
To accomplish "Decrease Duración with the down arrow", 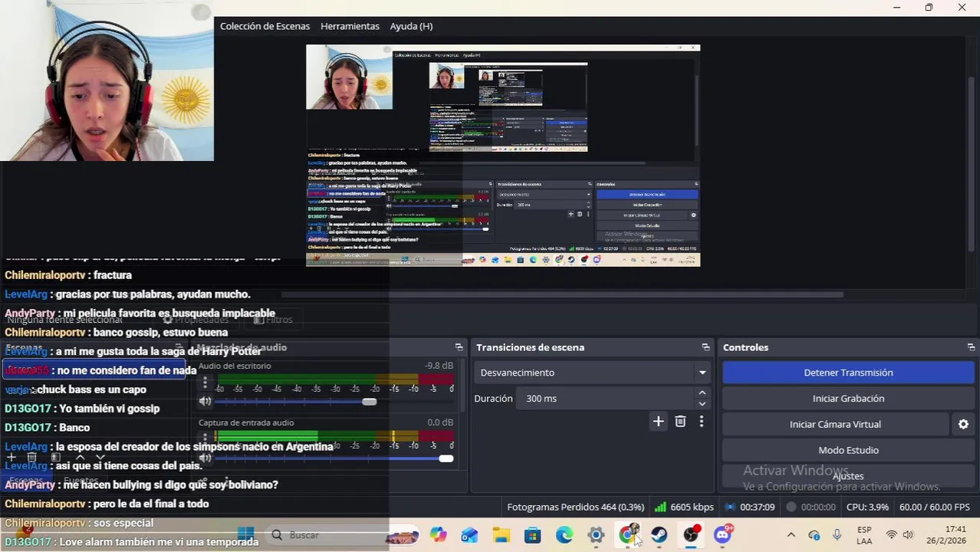I will pyautogui.click(x=702, y=404).
